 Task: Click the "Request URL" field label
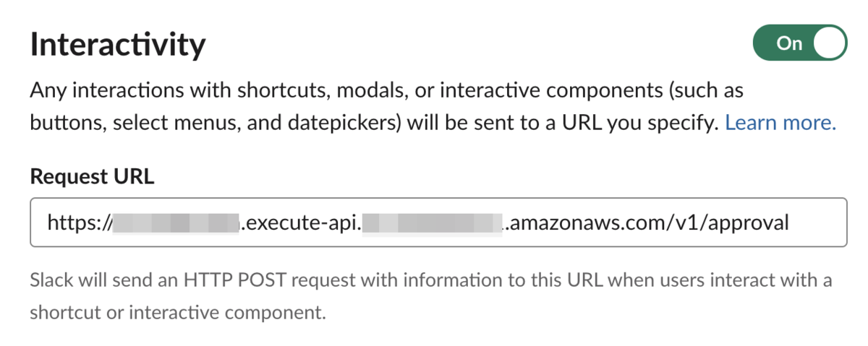tap(92, 177)
